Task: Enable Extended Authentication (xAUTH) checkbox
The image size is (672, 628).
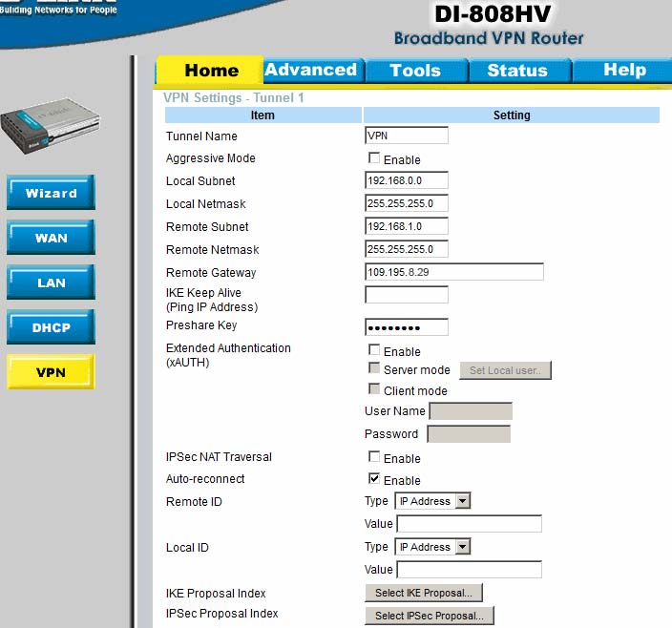Action: [x=374, y=350]
